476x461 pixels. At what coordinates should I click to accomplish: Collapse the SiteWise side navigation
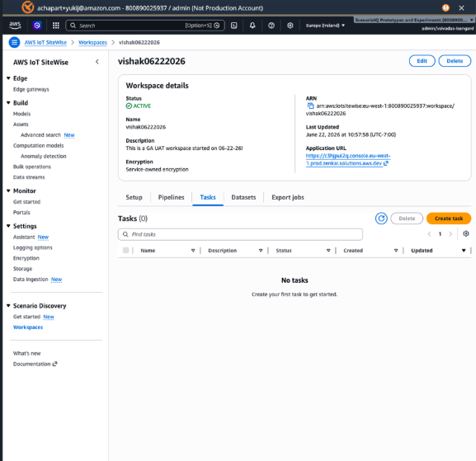click(97, 62)
